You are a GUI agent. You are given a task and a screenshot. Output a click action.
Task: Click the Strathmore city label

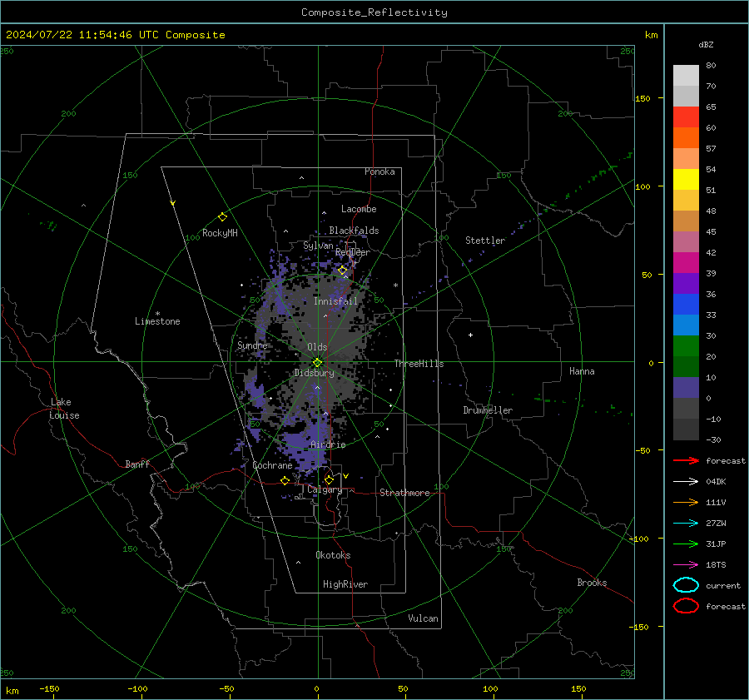pos(404,493)
